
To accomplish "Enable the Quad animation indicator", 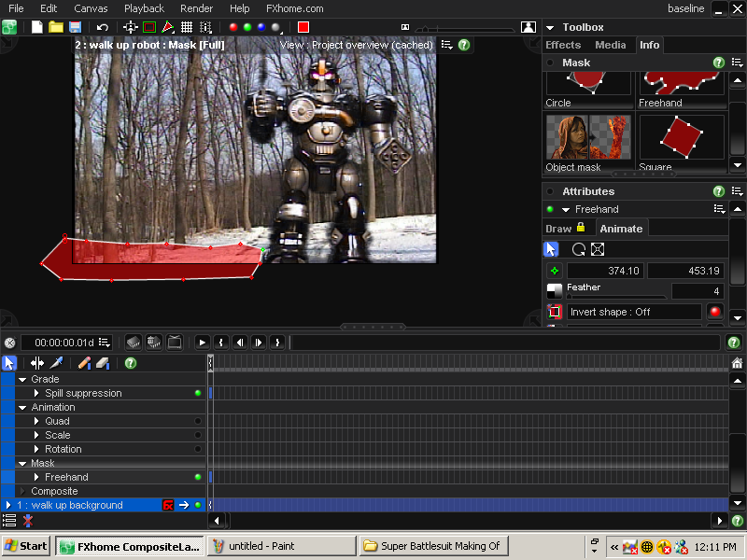I will pyautogui.click(x=198, y=421).
